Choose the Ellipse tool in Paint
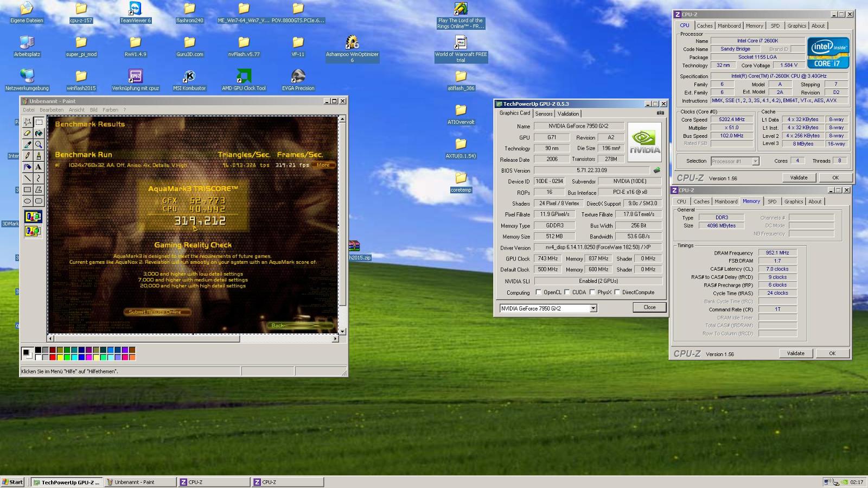The image size is (868, 488). [27, 201]
